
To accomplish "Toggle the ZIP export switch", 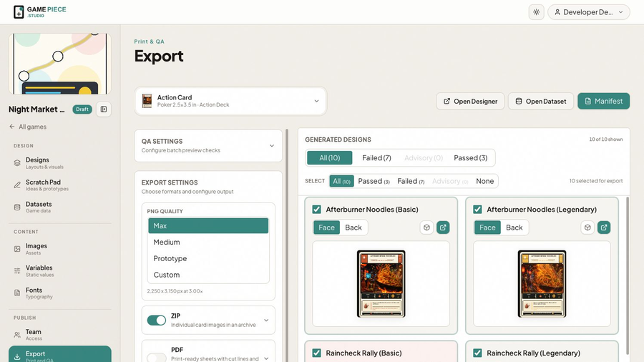I will tap(157, 320).
